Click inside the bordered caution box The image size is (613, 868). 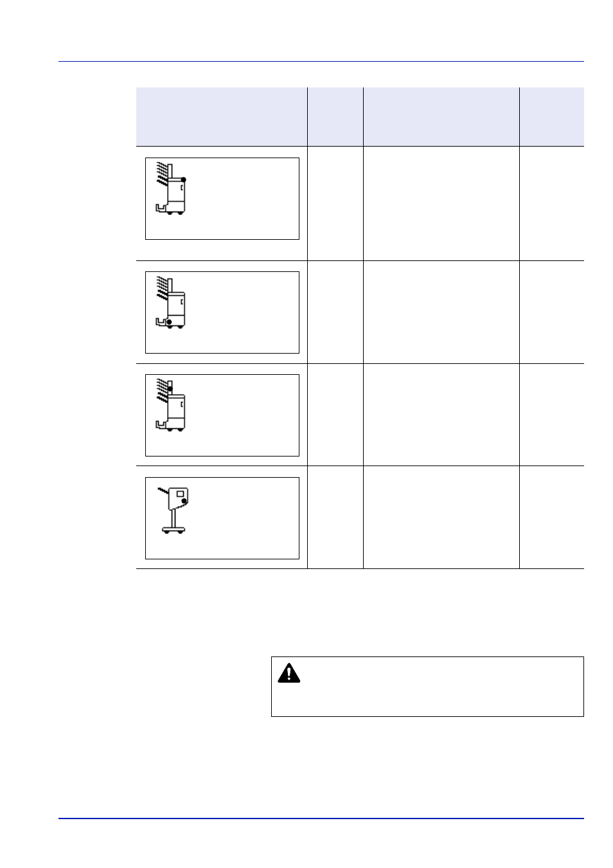click(x=427, y=687)
